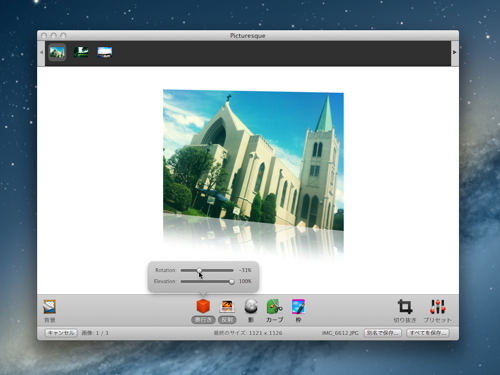Click the final size 1121 x 1126 text
The image size is (500, 375).
pyautogui.click(x=248, y=333)
